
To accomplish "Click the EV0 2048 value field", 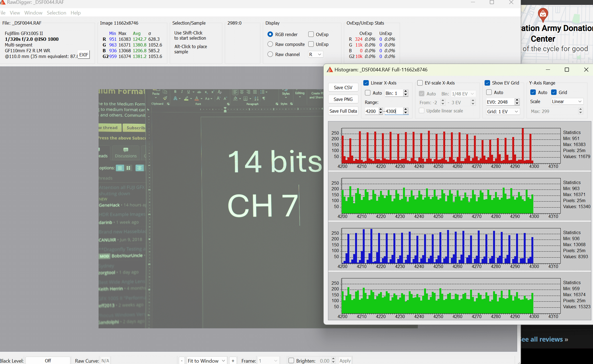I will click(x=500, y=102).
